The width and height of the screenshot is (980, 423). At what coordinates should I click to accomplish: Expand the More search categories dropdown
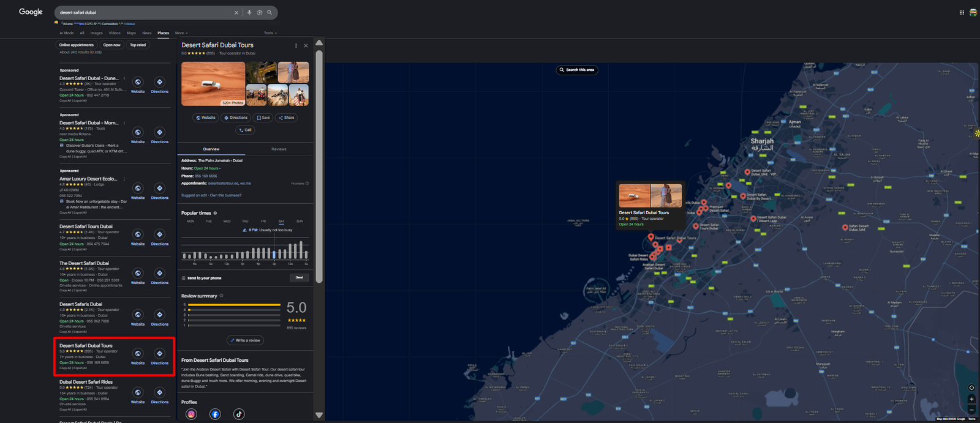point(181,33)
